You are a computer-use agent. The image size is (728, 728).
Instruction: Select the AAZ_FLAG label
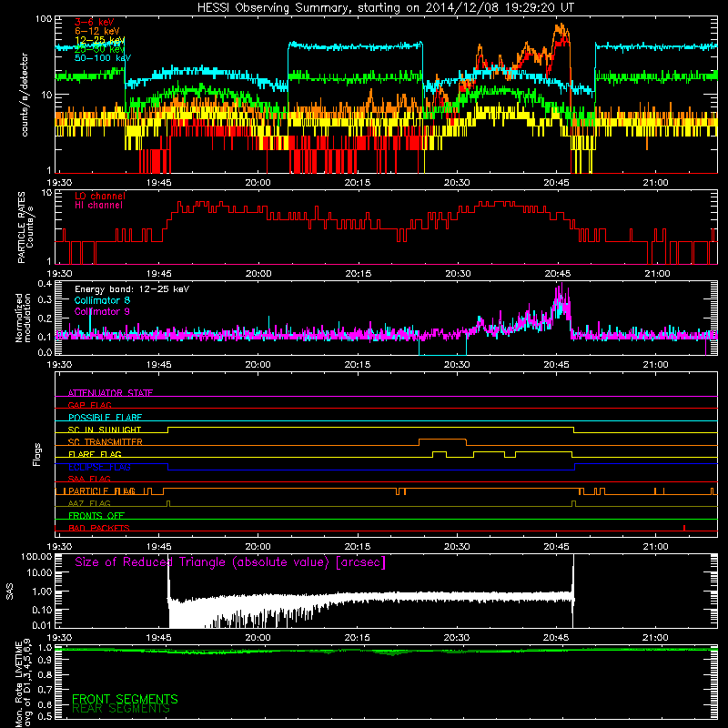(x=89, y=503)
